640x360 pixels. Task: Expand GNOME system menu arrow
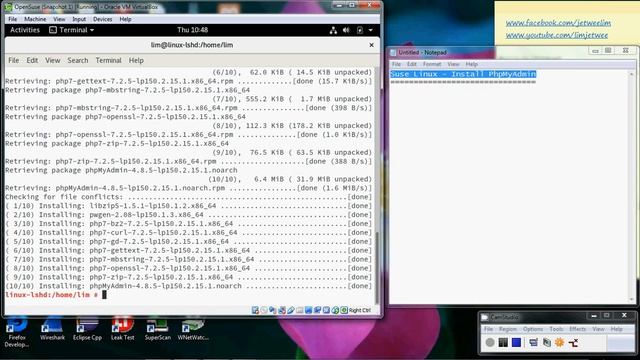pos(371,30)
